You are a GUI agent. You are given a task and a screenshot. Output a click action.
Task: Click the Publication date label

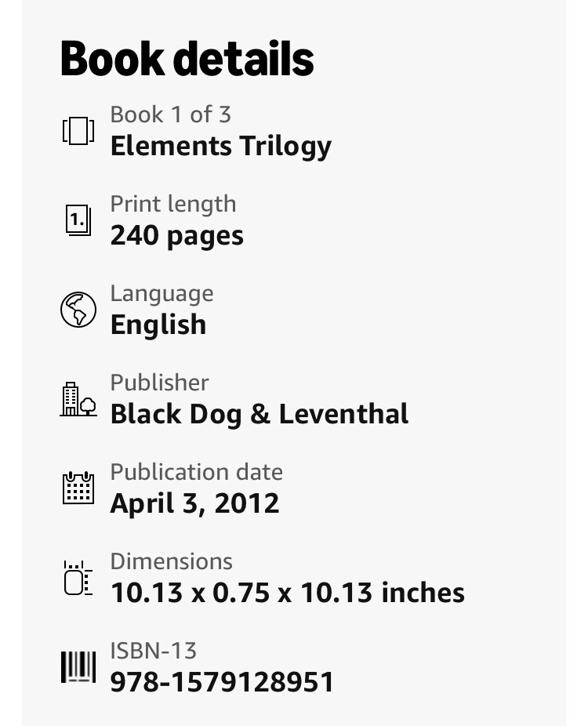click(196, 472)
